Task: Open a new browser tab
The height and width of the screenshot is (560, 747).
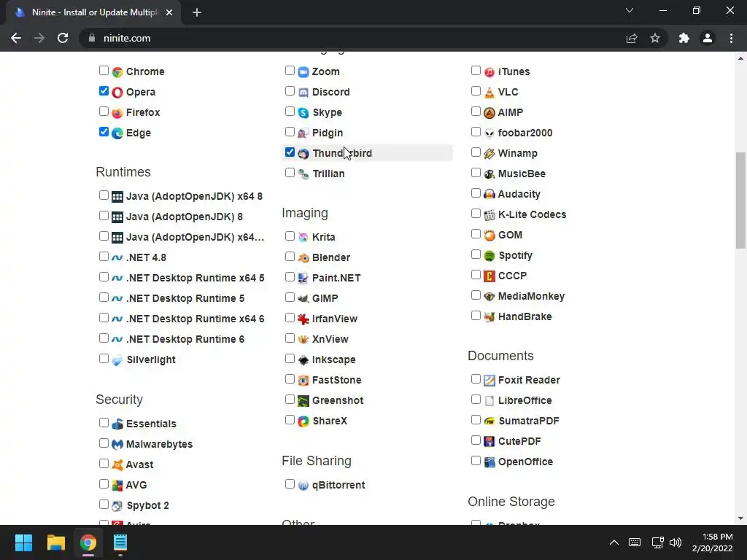Action: 197,12
